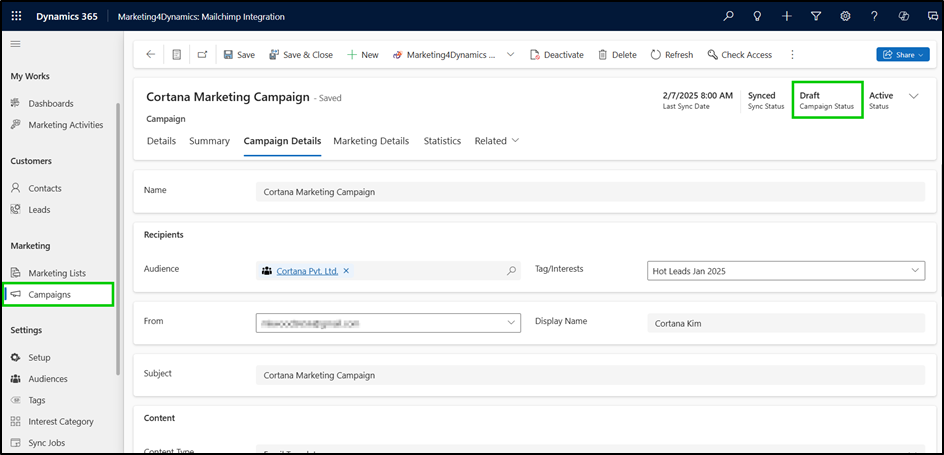Select Campaigns in the sidebar
The image size is (944, 455).
pyautogui.click(x=59, y=294)
